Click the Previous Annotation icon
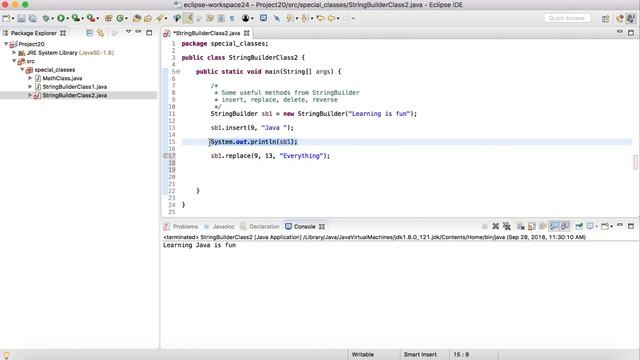This screenshot has height=360, width=640. 304,18
